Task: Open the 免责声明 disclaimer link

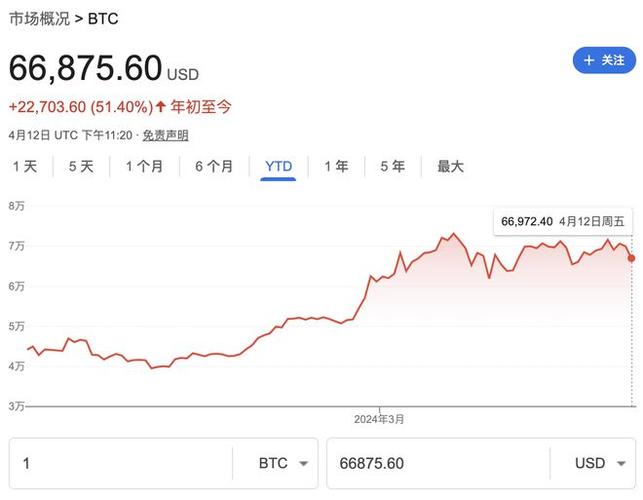Action: pos(165,135)
